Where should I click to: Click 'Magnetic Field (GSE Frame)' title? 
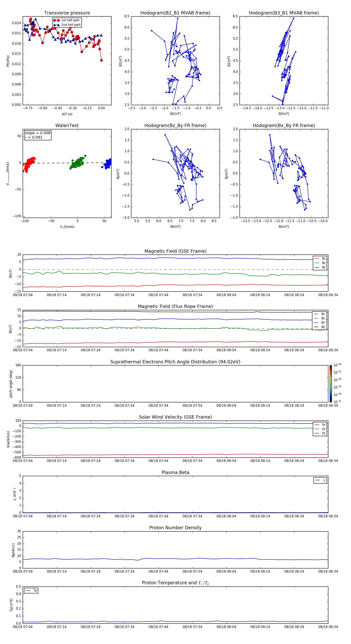tap(175, 251)
